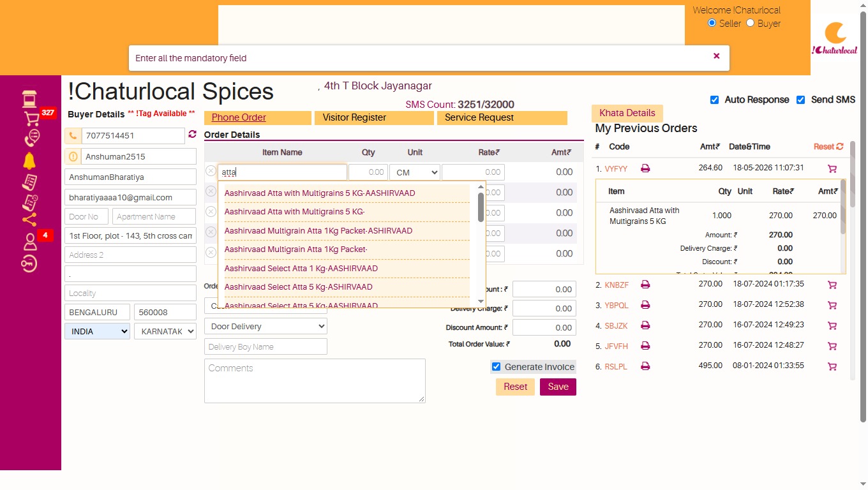
Task: Open the Door Delivery dropdown
Action: [266, 326]
